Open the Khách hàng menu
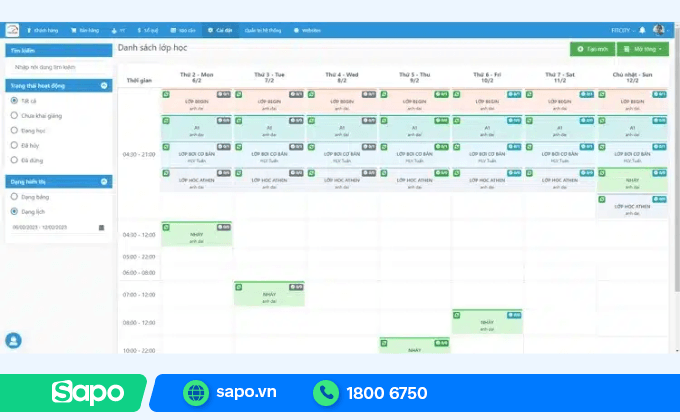The width and height of the screenshot is (680, 420). 42,30
